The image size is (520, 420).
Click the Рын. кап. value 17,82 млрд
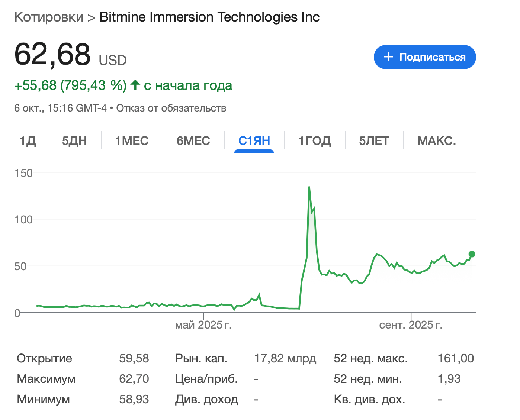[x=285, y=358]
